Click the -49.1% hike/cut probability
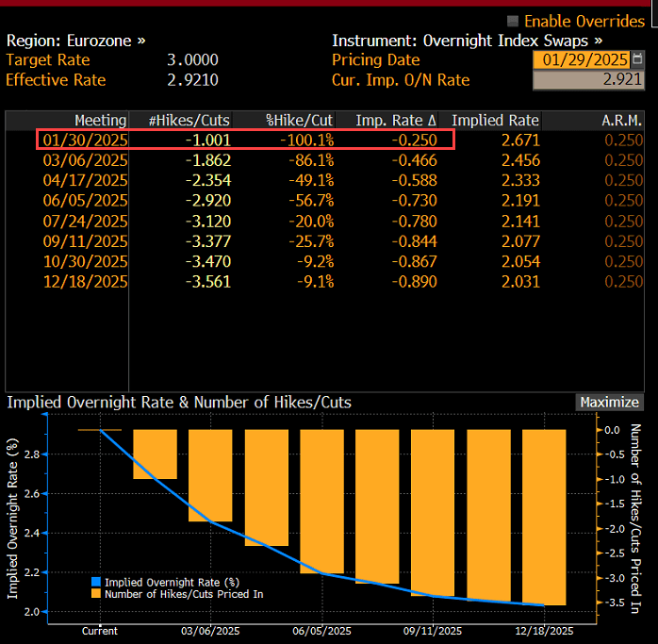The image size is (658, 644). tap(311, 180)
